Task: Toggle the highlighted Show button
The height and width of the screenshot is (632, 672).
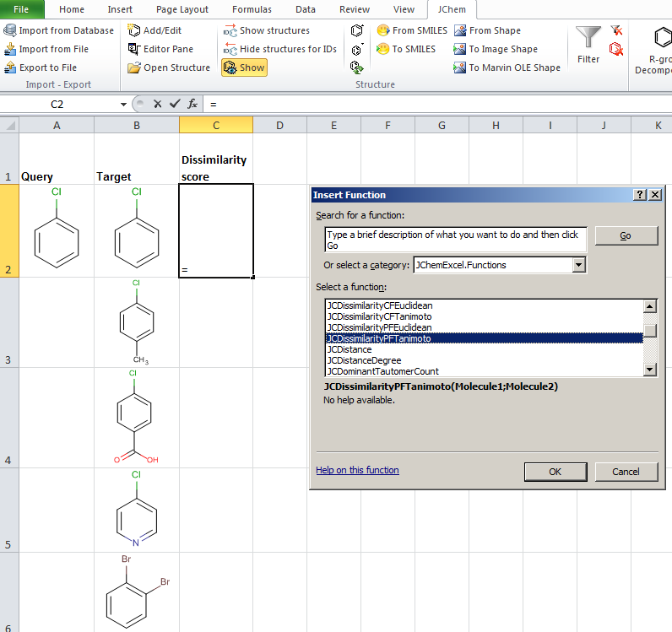Action: pyautogui.click(x=244, y=68)
